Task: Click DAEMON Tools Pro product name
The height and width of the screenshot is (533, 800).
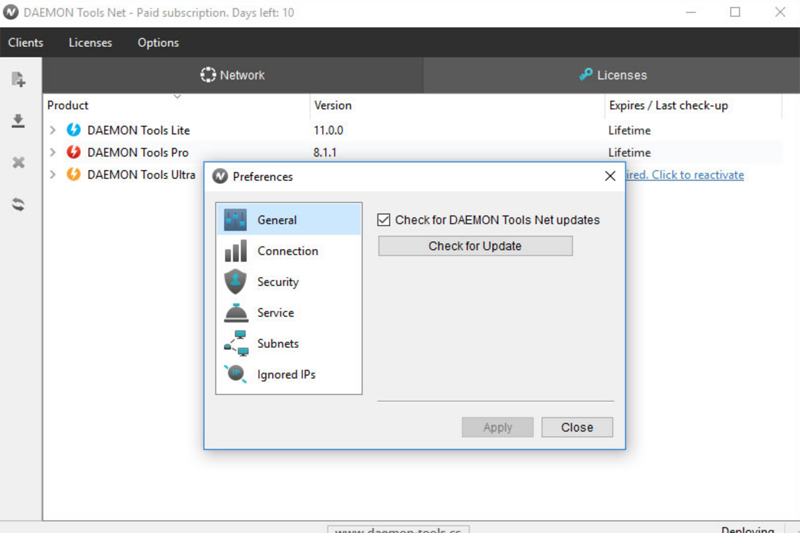Action: [x=138, y=153]
